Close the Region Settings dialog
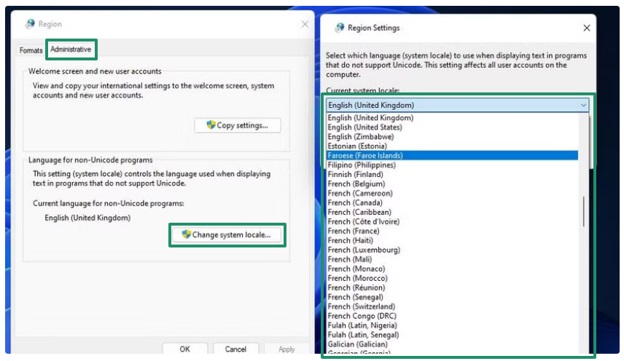Viewport: 624px width, 361px height. tap(587, 28)
